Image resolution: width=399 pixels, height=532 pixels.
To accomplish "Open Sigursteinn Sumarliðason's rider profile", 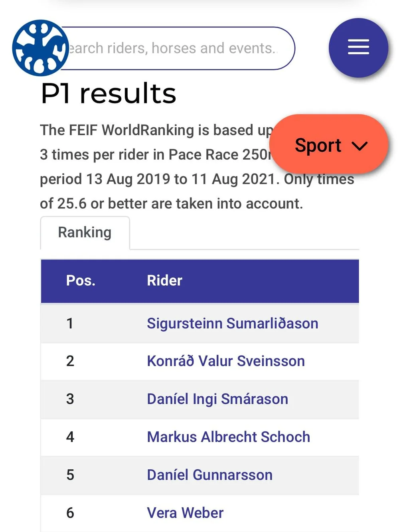I will click(232, 323).
